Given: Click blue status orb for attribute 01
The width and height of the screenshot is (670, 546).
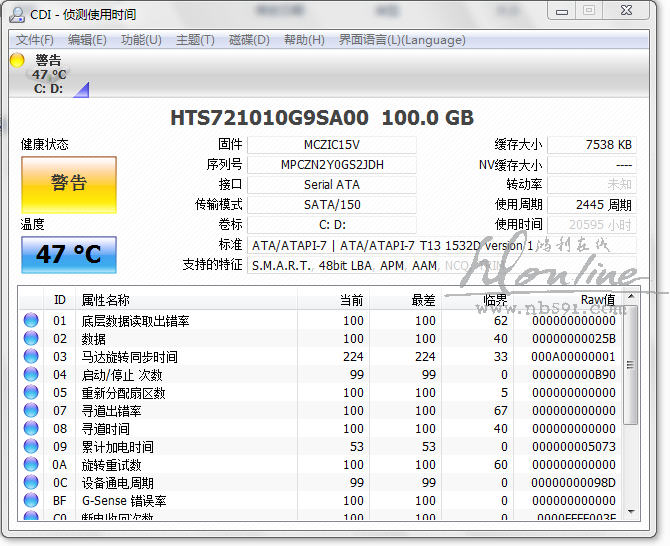Looking at the screenshot, I should click(x=31, y=321).
